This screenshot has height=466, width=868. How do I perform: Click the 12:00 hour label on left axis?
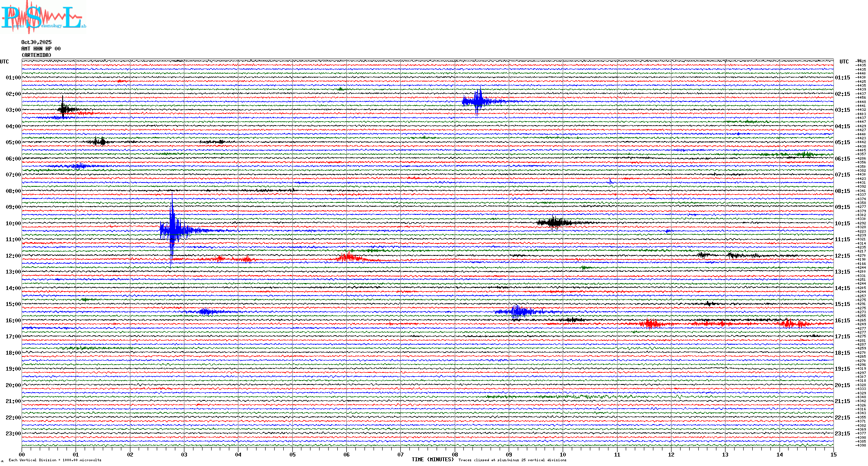click(13, 256)
